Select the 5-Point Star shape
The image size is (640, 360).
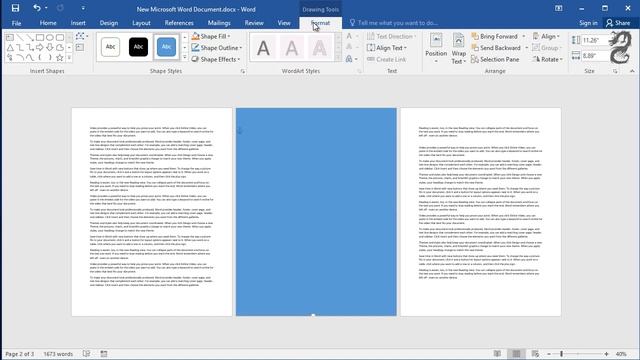60,58
